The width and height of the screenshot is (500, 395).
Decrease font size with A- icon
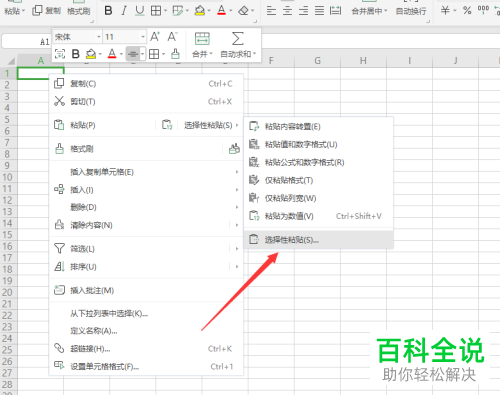click(172, 36)
